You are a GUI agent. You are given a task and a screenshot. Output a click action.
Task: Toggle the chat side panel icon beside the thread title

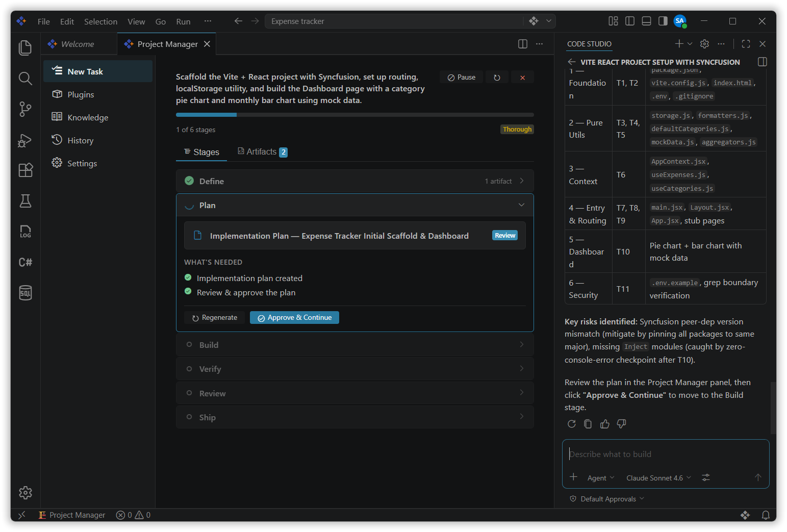pos(763,62)
